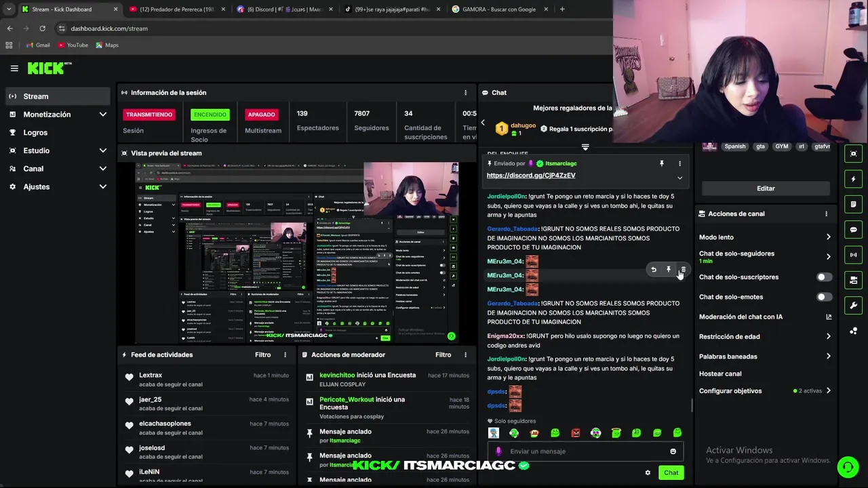Open Acciones de moderador options menu
Viewport: 868px width, 488px height.
pyautogui.click(x=465, y=354)
